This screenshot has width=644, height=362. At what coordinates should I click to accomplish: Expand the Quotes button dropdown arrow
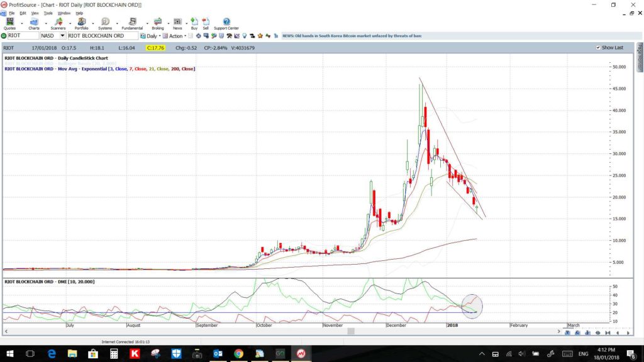point(22,24)
